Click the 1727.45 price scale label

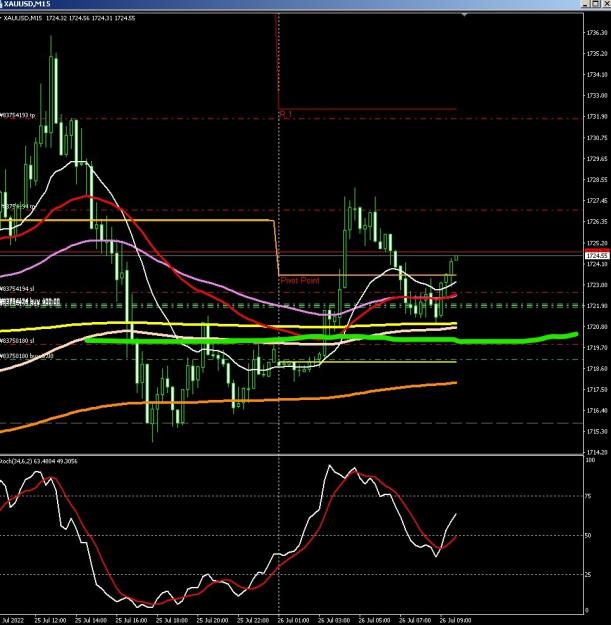597,201
